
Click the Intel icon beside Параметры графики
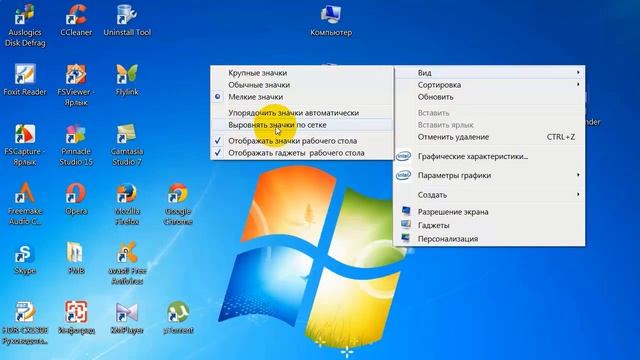(403, 176)
